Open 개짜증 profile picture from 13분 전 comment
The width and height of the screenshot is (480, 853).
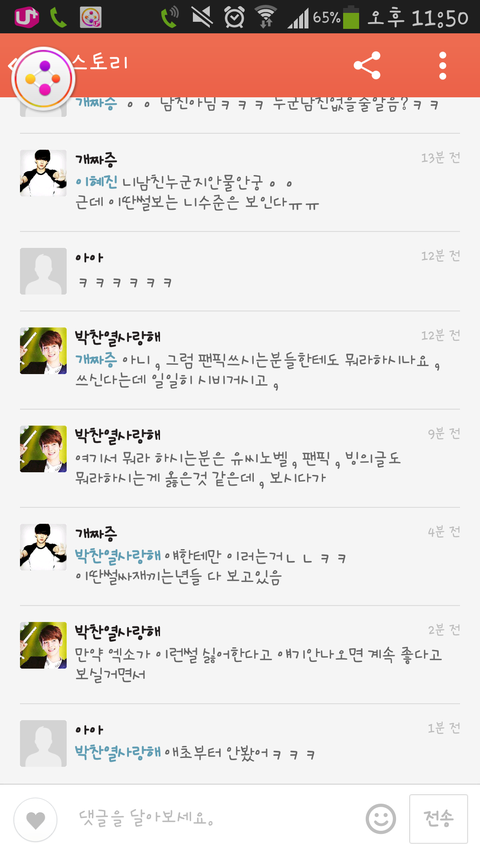tap(44, 173)
